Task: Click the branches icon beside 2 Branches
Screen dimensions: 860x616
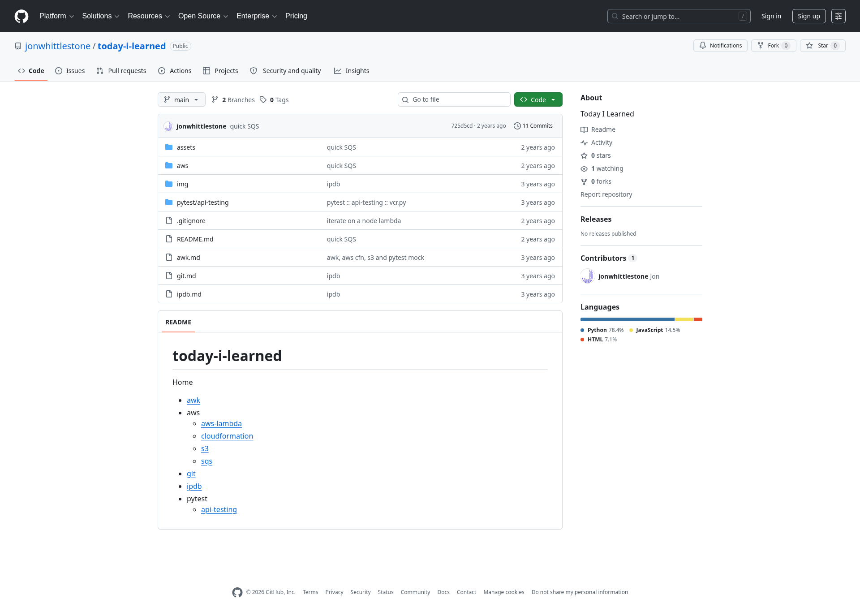Action: (x=215, y=99)
